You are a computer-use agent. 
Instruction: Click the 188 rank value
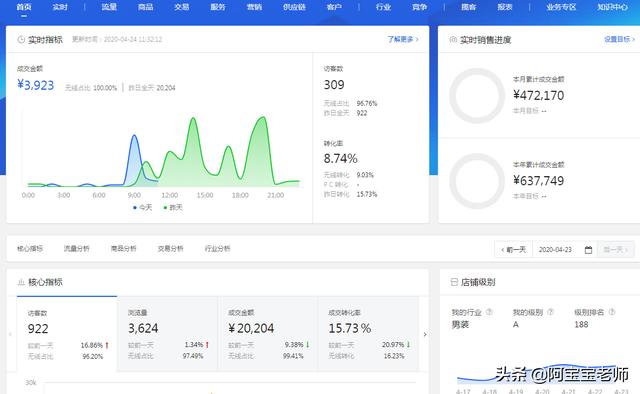coord(581,325)
